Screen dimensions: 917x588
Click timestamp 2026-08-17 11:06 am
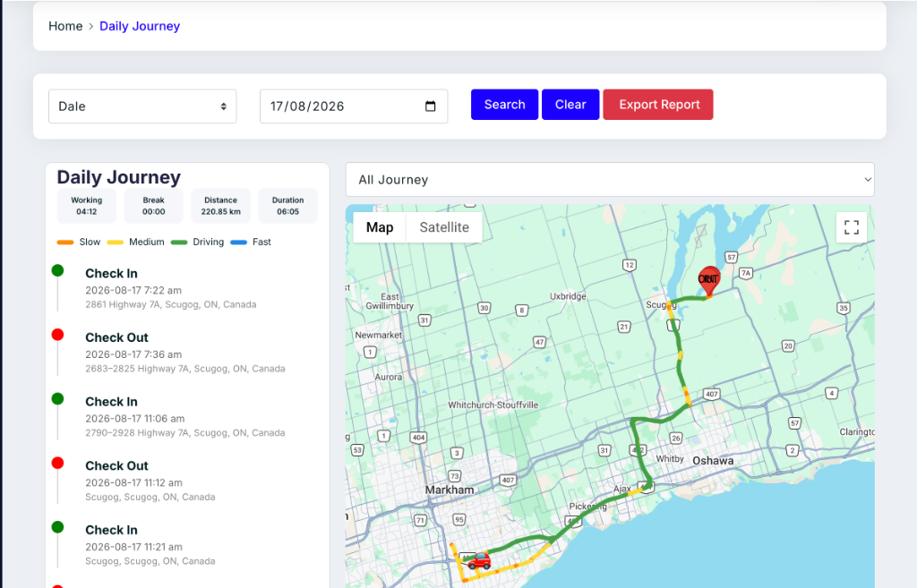135,419
